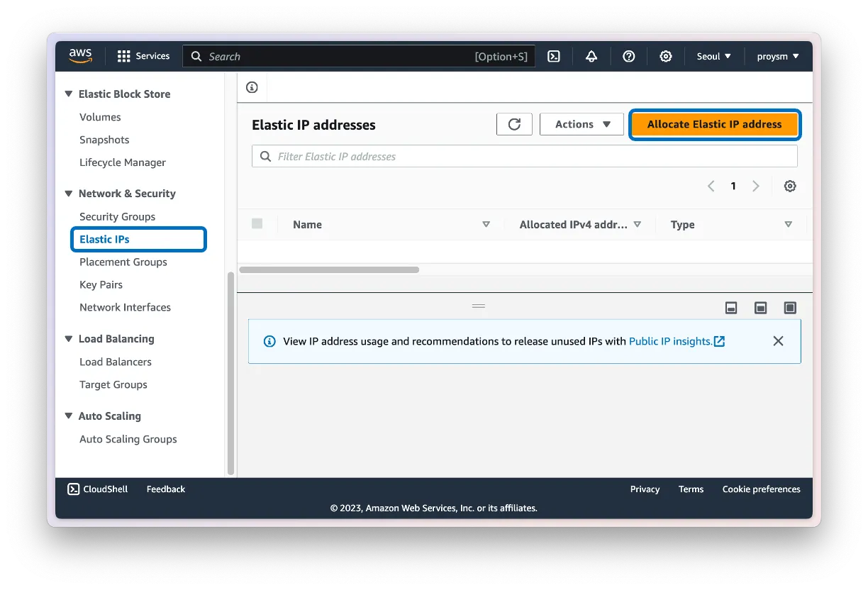Click the Filter Elastic IP addresses field

525,156
